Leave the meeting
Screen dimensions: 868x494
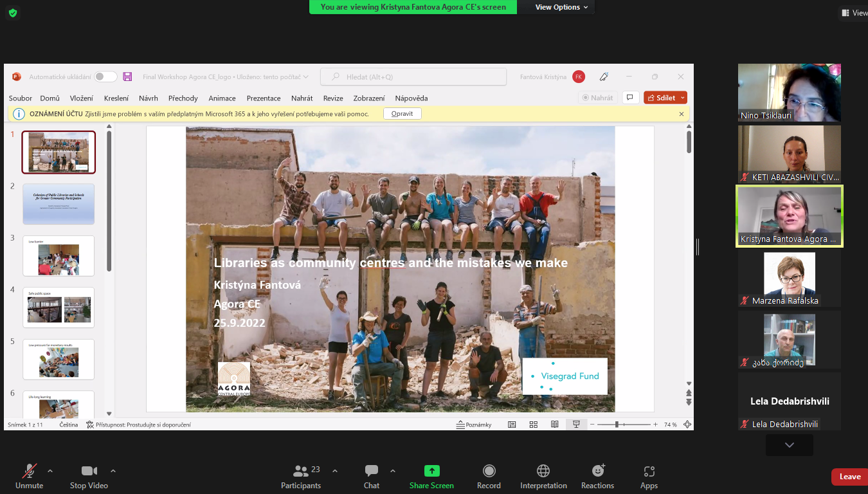click(849, 477)
